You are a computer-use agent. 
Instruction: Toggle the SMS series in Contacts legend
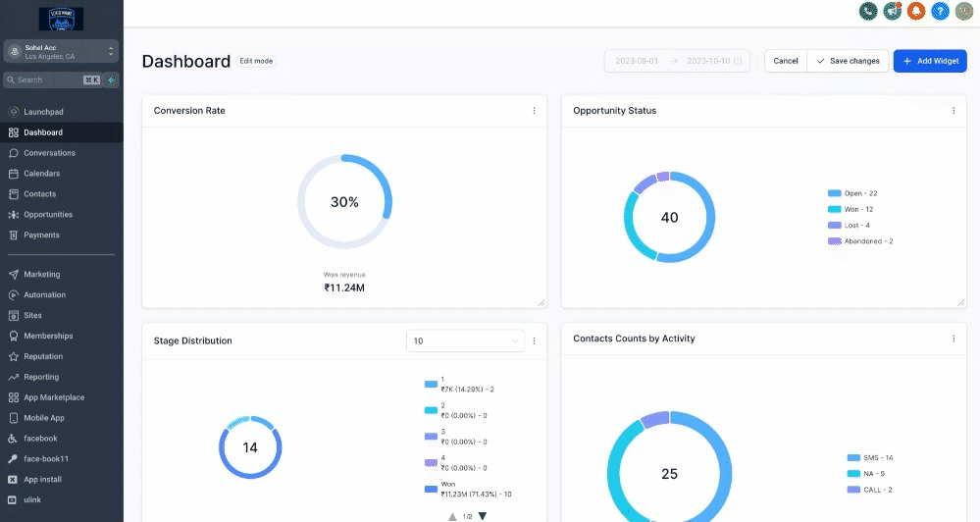pyautogui.click(x=869, y=458)
